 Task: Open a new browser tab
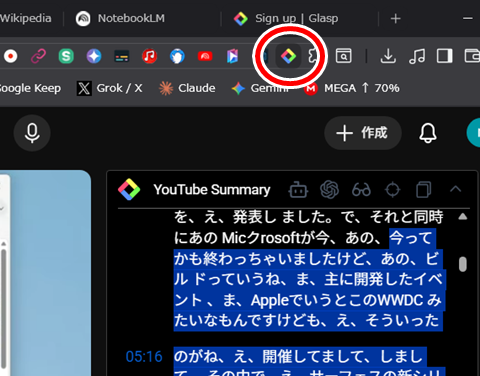[395, 19]
